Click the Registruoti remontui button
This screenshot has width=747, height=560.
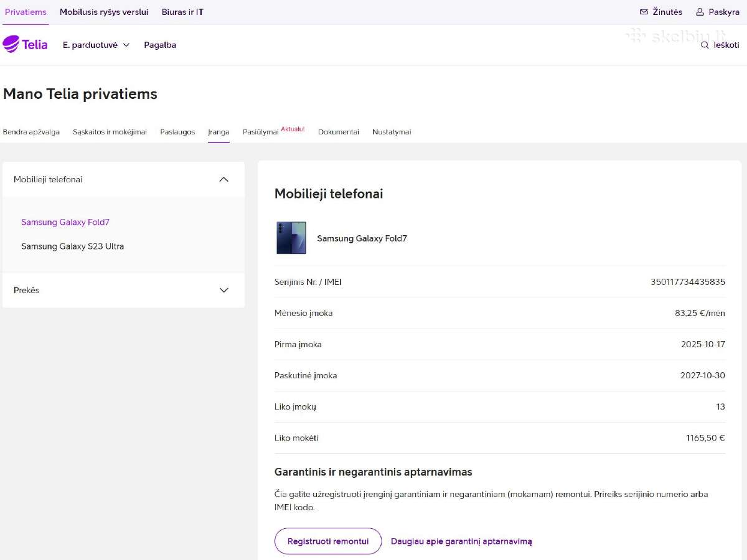tap(328, 541)
